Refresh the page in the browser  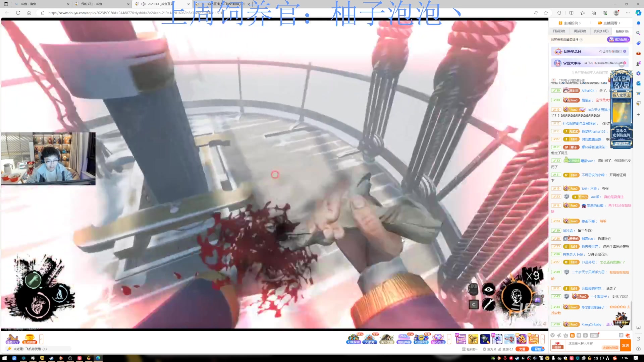tap(18, 13)
